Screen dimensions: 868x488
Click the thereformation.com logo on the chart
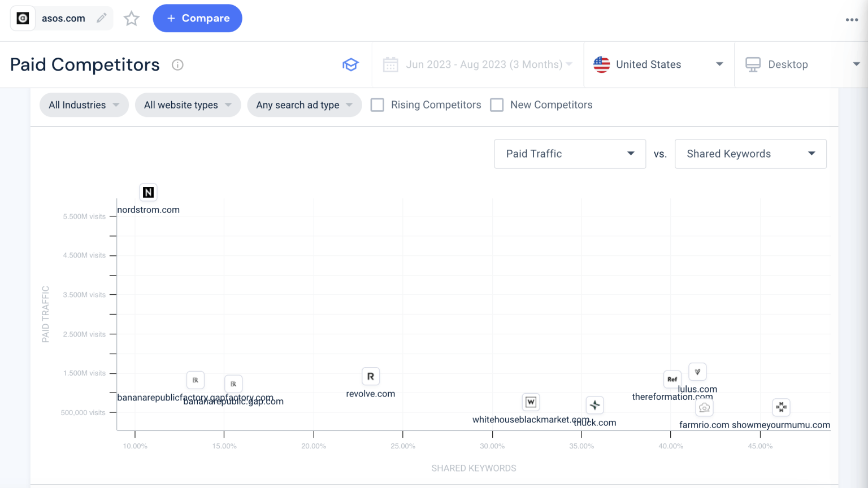[x=672, y=380]
